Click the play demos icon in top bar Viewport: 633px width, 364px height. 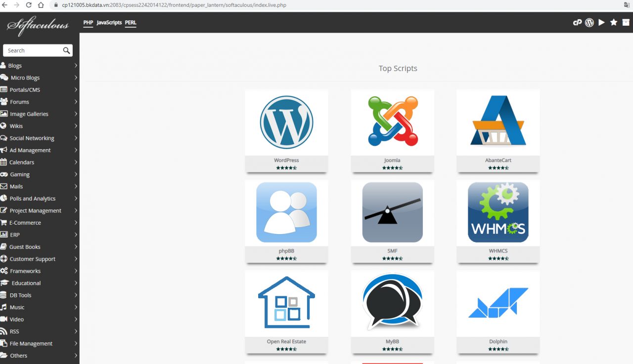[601, 22]
